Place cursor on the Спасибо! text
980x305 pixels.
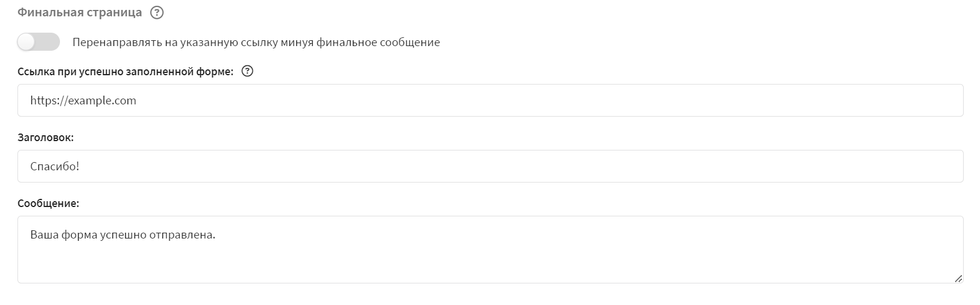tap(55, 166)
